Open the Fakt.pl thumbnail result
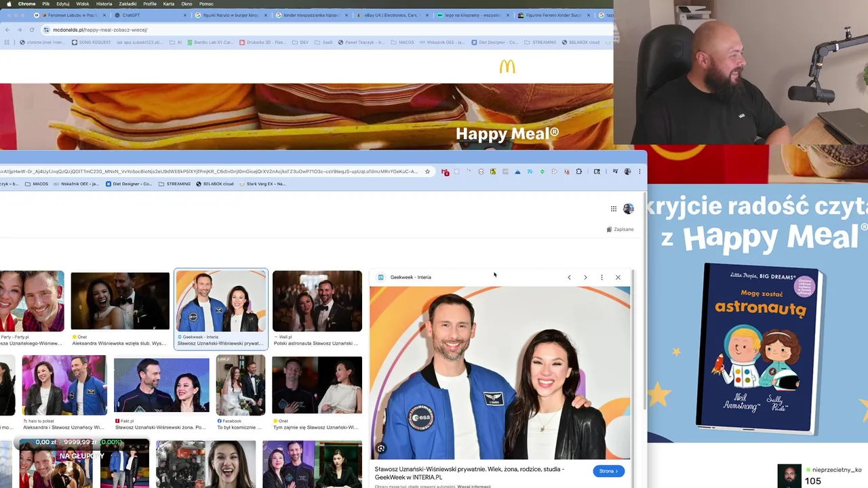The height and width of the screenshot is (488, 868). pos(161,386)
